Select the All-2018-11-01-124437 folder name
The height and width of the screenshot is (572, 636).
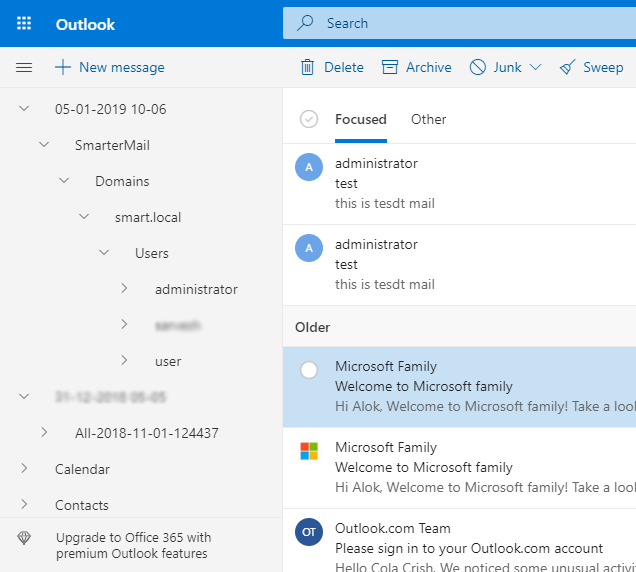point(146,433)
